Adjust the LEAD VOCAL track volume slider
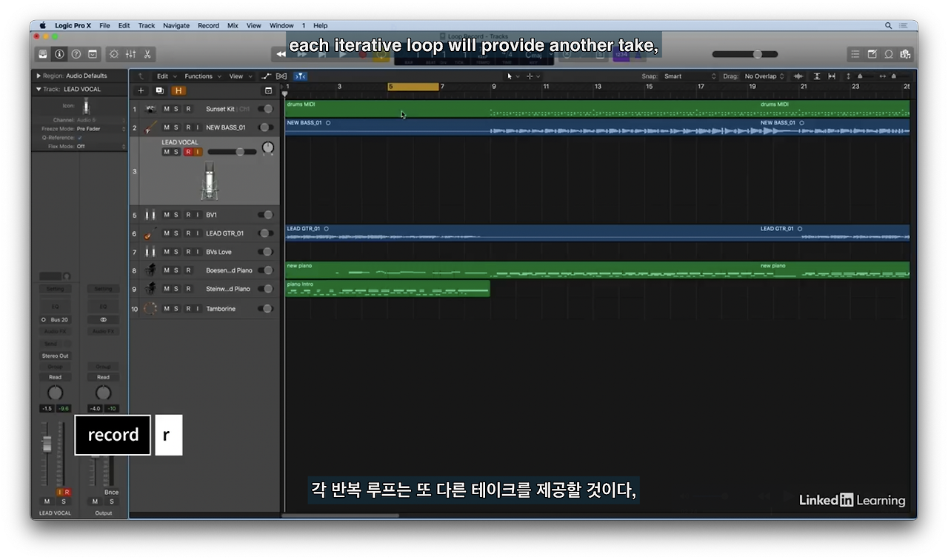Image resolution: width=948 pixels, height=560 pixels. click(x=233, y=152)
